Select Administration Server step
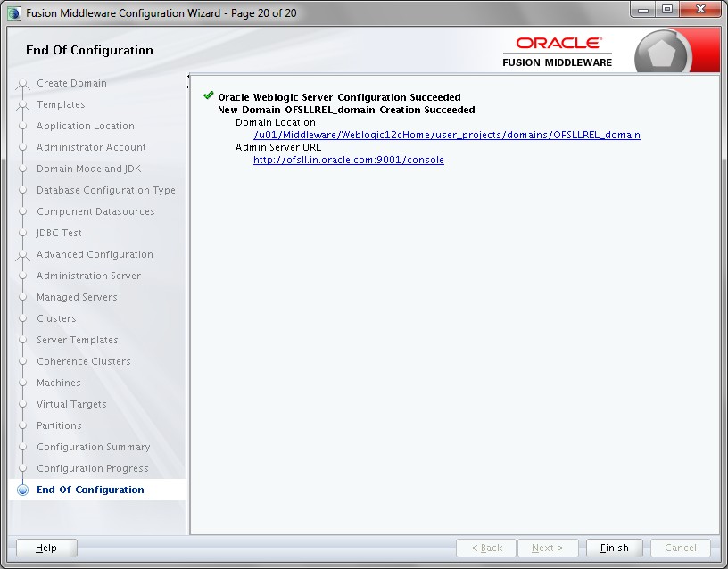 [x=88, y=276]
